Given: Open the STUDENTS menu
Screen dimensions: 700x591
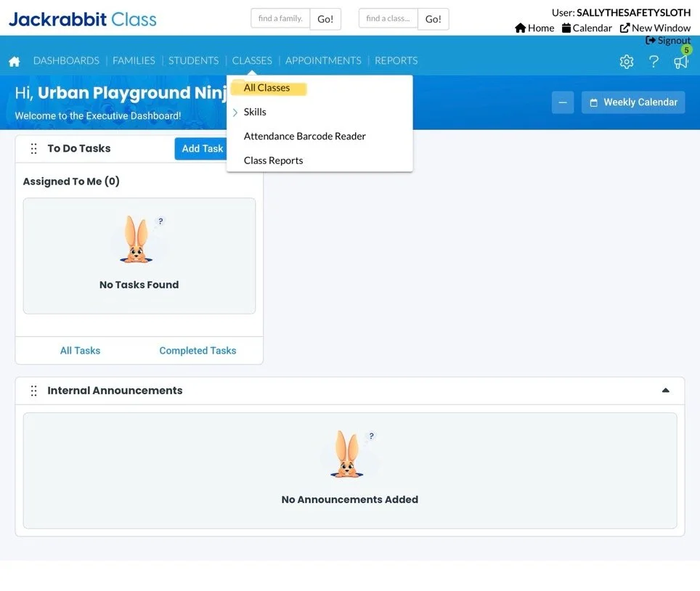Looking at the screenshot, I should point(193,61).
